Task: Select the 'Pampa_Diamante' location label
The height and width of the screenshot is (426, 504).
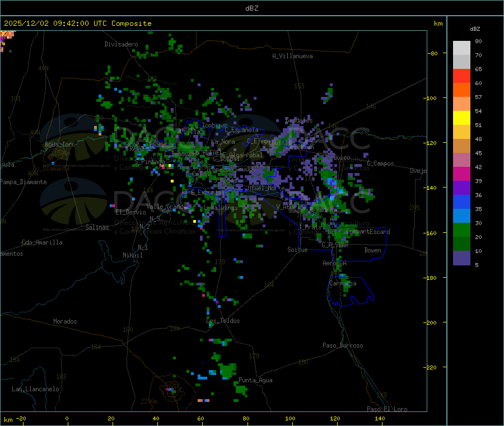Action: click(x=23, y=182)
